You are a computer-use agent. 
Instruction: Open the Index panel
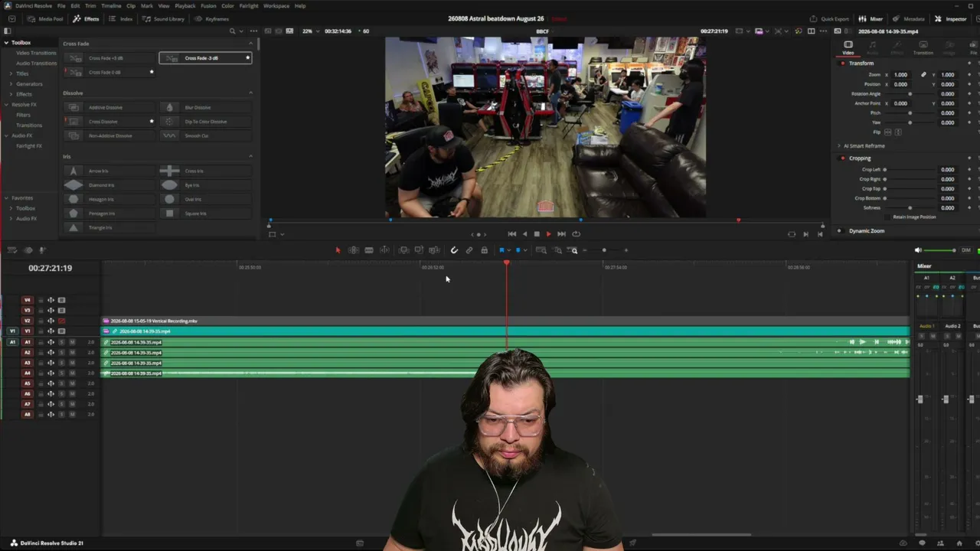point(121,18)
